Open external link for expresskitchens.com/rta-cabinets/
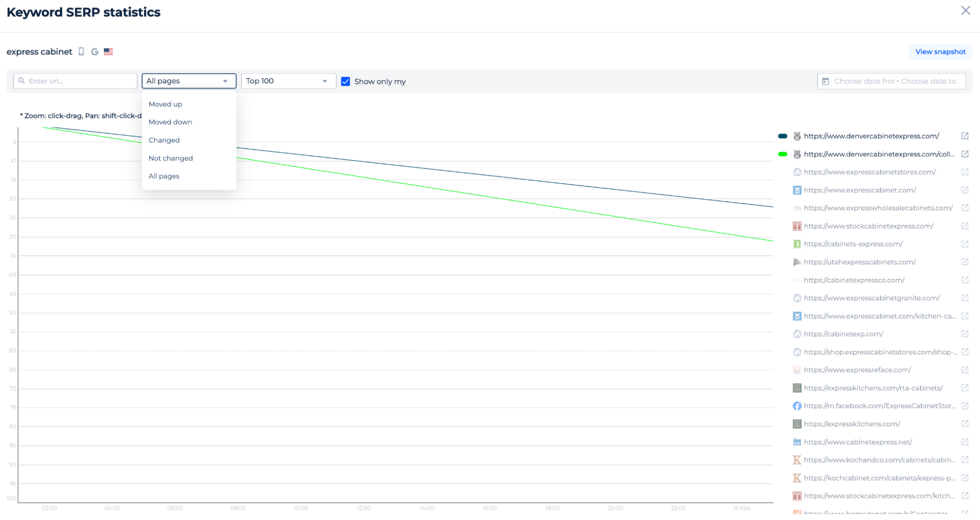This screenshot has width=980, height=520. 964,388
